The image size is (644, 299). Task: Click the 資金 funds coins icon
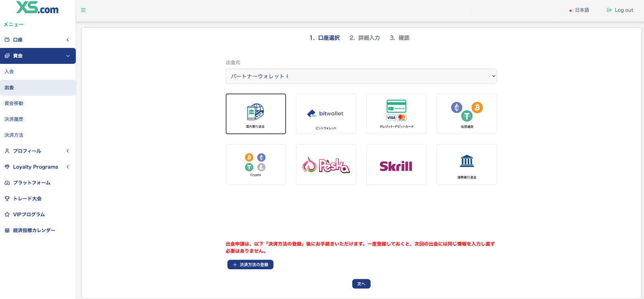click(x=7, y=56)
